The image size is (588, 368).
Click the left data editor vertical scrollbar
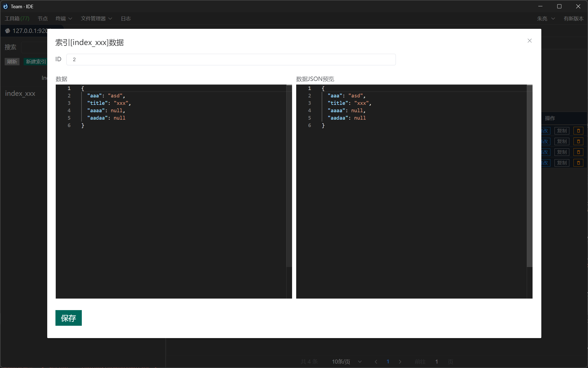click(289, 176)
